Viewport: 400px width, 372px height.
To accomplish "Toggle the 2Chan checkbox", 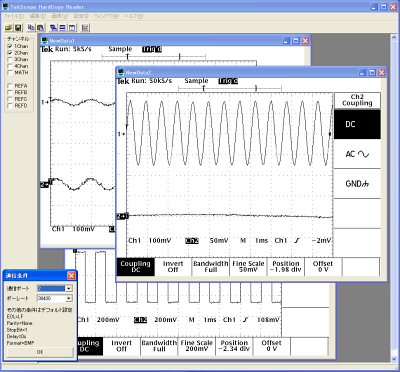I will coord(10,53).
